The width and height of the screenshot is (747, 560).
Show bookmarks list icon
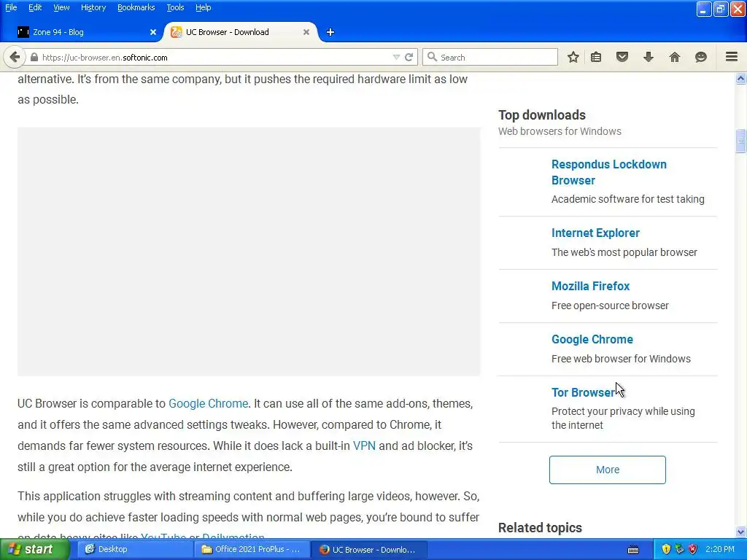click(596, 57)
